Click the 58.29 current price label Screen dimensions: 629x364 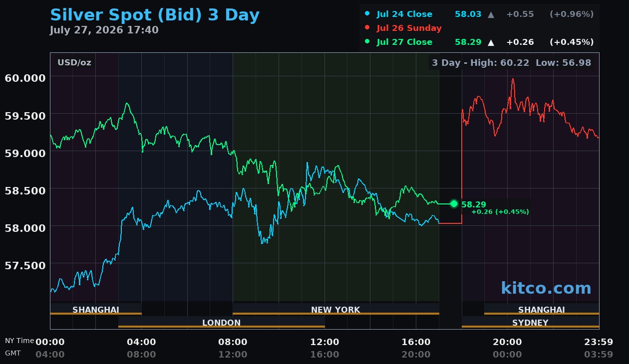[474, 204]
